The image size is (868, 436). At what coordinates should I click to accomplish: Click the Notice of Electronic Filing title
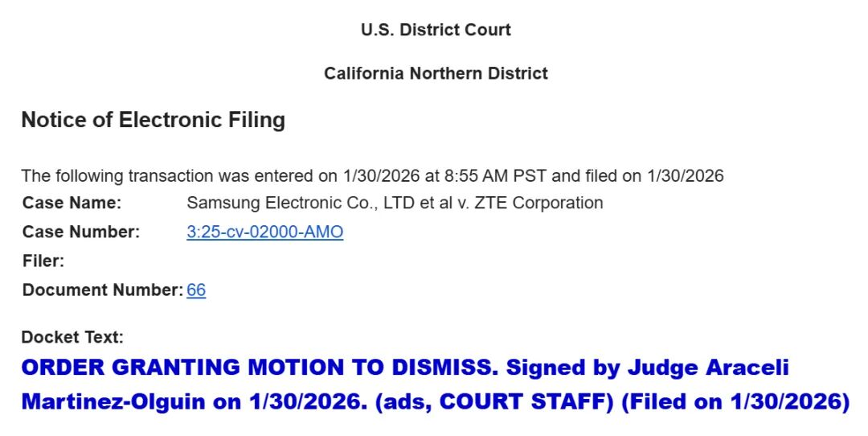[x=153, y=120]
